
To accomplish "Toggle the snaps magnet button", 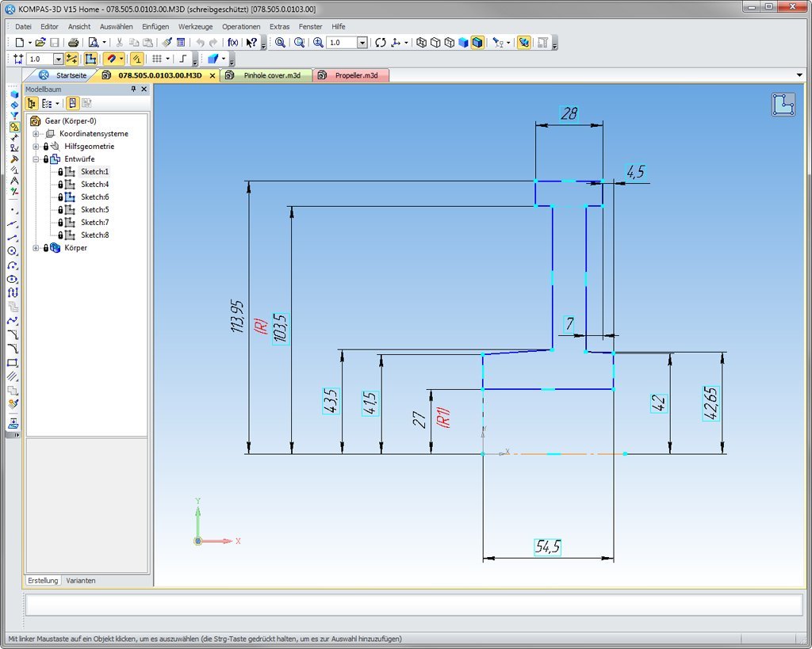I will [111, 59].
